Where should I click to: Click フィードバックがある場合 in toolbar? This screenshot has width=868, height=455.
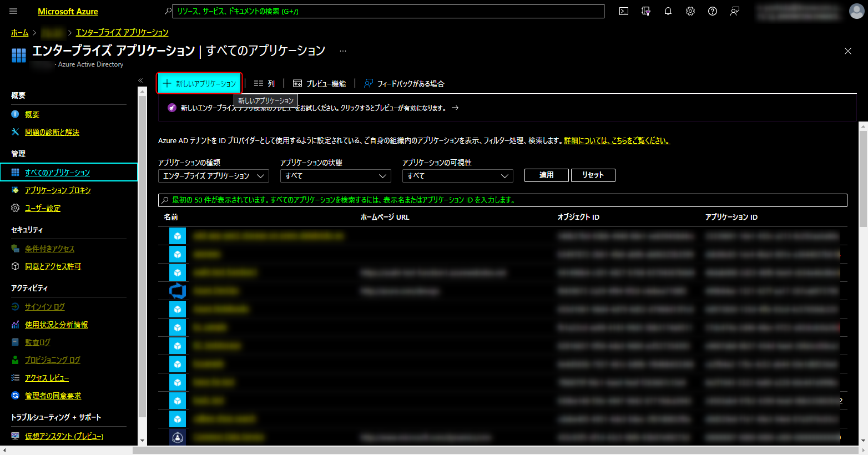tap(404, 84)
